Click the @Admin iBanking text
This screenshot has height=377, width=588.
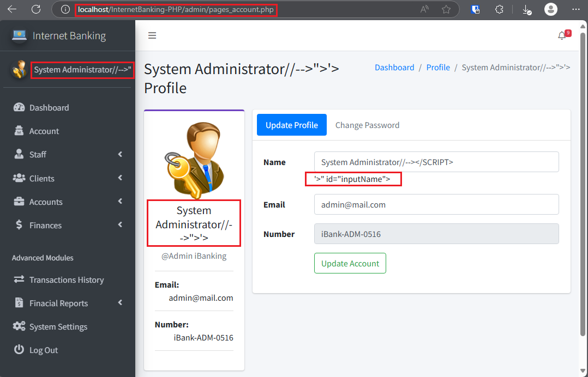[194, 256]
